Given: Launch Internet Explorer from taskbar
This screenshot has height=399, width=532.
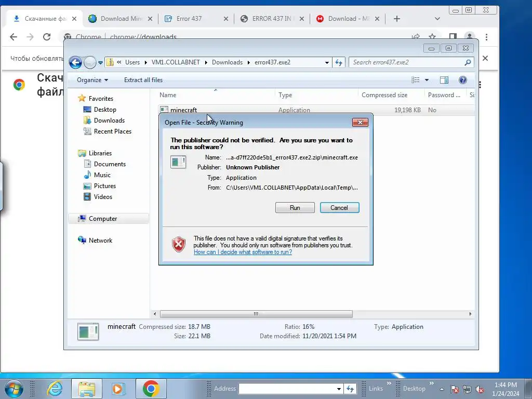Looking at the screenshot, I should (55, 389).
